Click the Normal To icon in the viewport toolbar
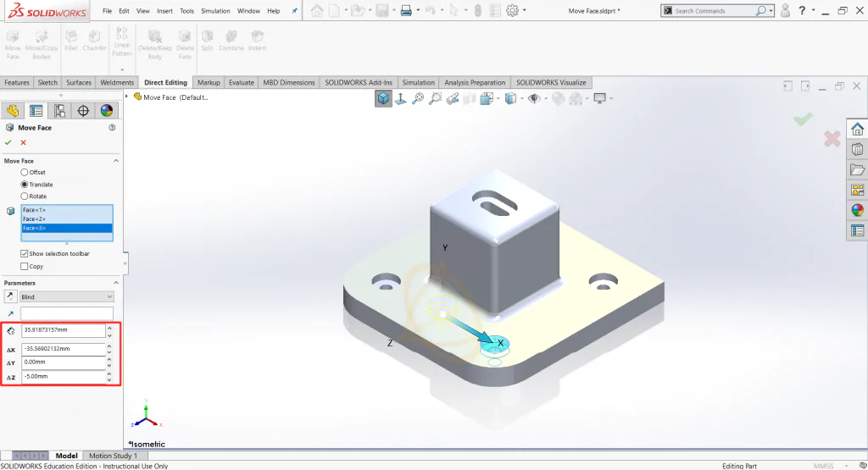The image size is (868, 470). click(401, 98)
